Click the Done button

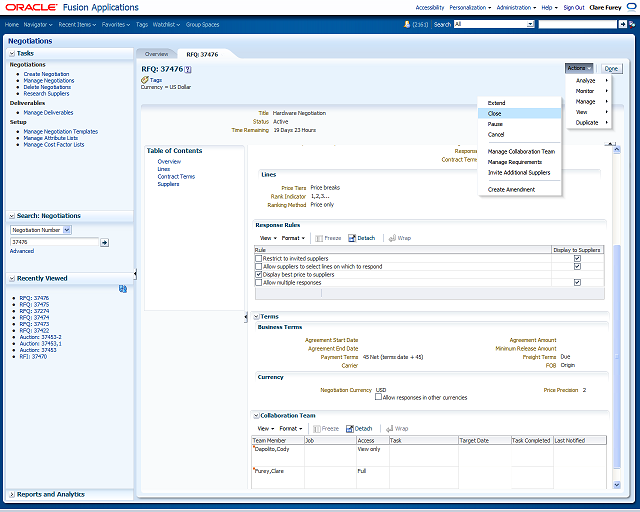[611, 69]
